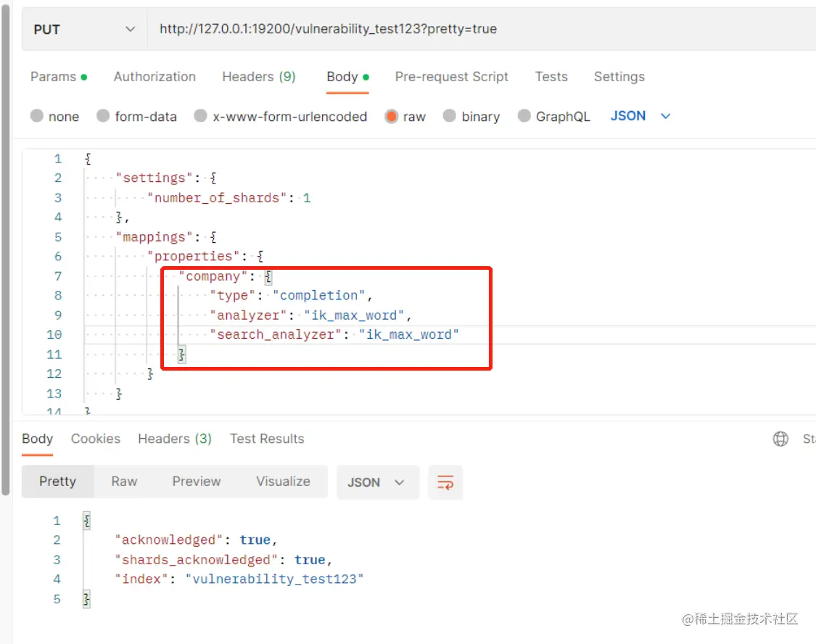This screenshot has width=816, height=644.
Task: Select the form-data body option
Action: point(137,117)
